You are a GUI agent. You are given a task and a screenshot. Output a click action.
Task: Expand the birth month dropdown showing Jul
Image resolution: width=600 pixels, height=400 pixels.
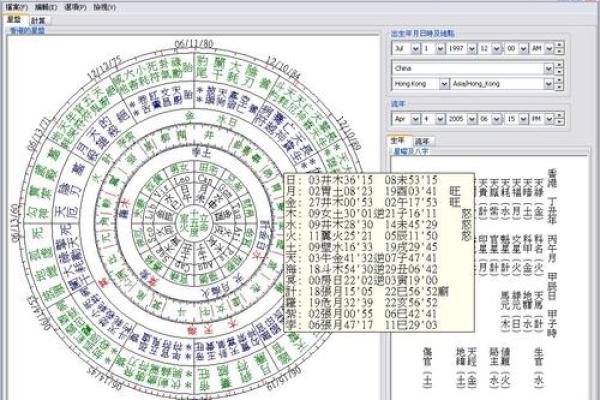(x=418, y=47)
